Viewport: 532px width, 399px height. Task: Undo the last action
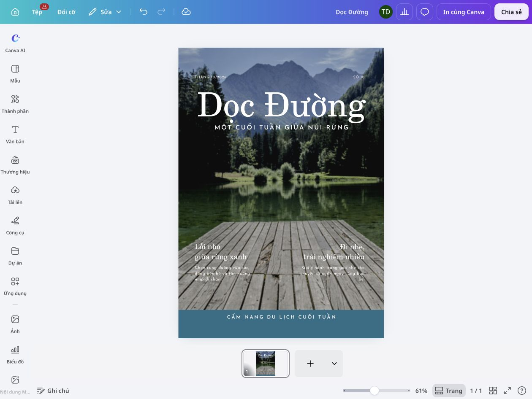point(144,12)
